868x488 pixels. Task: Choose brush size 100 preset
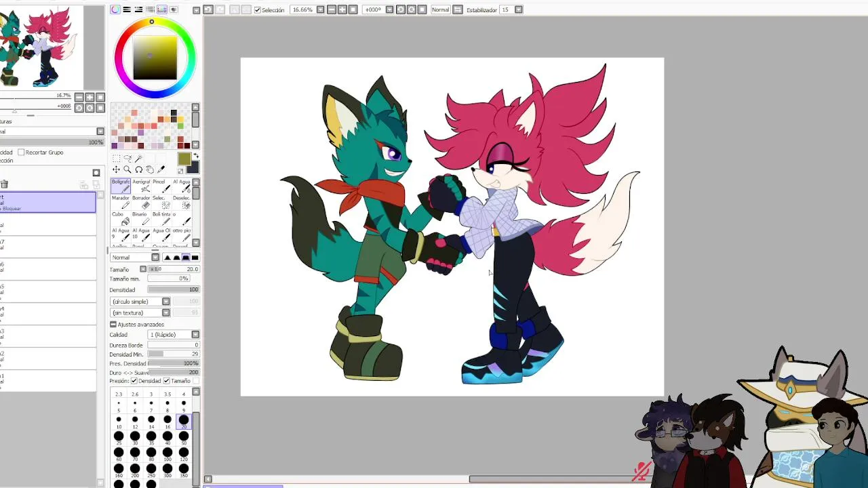click(x=167, y=453)
